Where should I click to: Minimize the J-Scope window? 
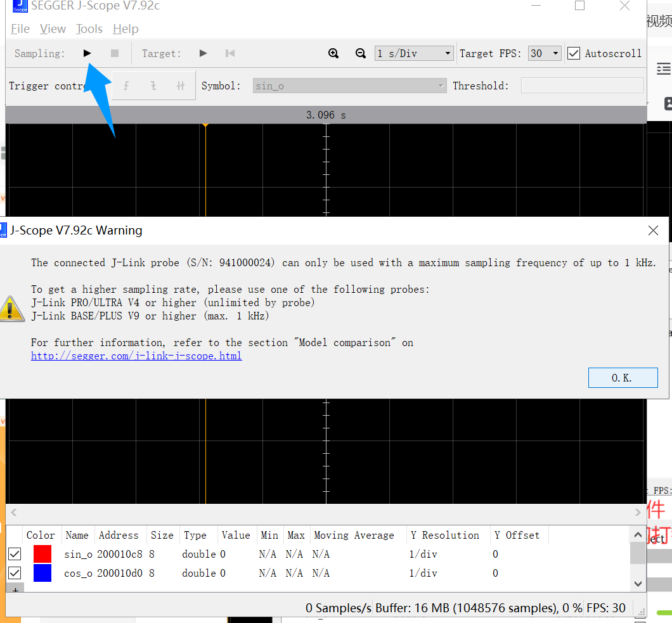[536, 6]
